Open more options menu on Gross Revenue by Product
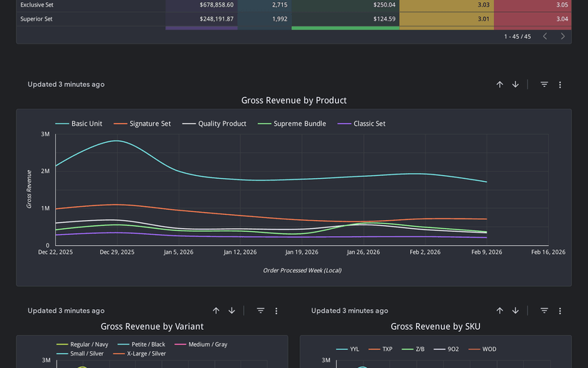The image size is (588, 368). click(560, 85)
